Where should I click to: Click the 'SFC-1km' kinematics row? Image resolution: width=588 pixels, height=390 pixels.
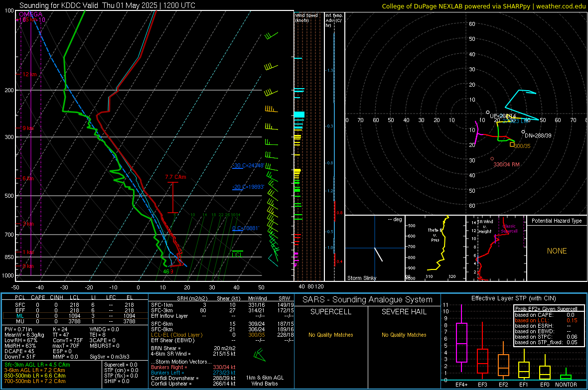[222, 305]
